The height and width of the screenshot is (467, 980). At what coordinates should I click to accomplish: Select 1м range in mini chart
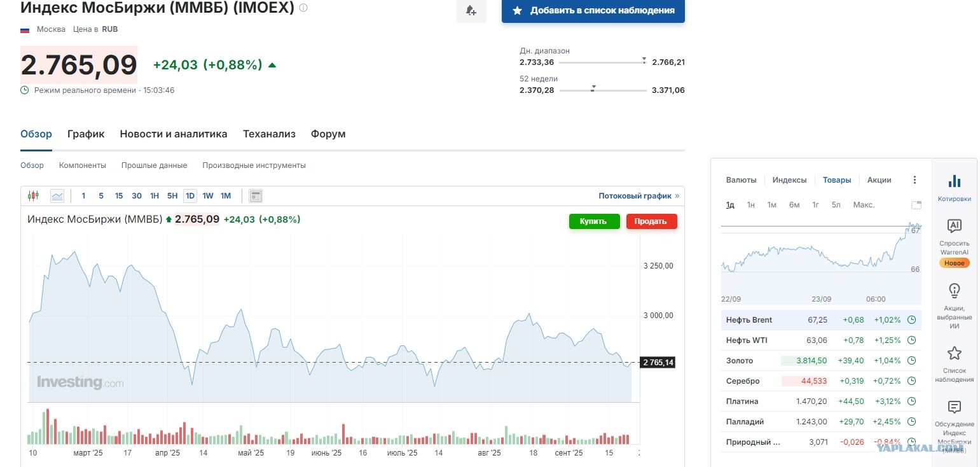pyautogui.click(x=771, y=205)
